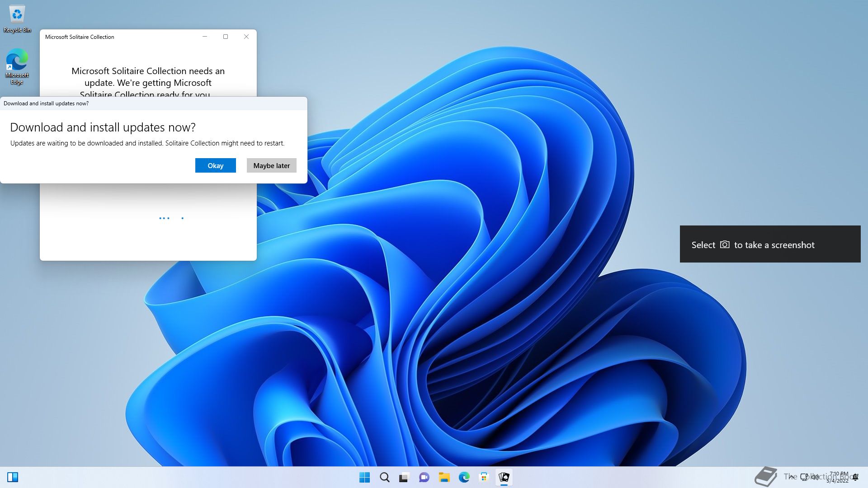
Task: Click Solitaire Collection taskbar icon
Action: (504, 477)
